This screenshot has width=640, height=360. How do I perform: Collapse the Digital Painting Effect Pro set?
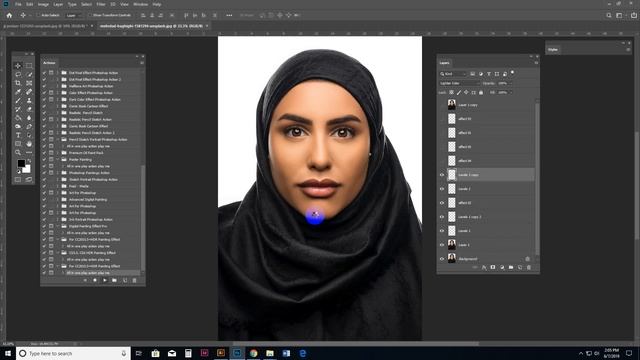pyautogui.click(x=58, y=226)
